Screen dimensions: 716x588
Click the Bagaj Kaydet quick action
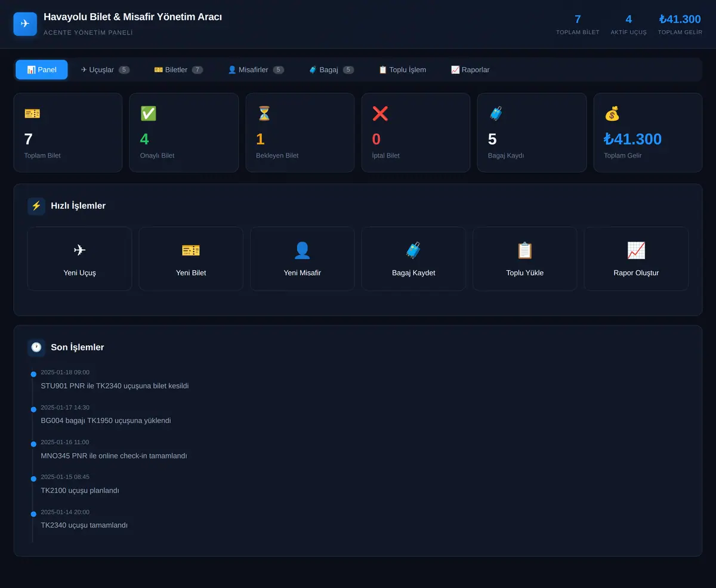413,258
